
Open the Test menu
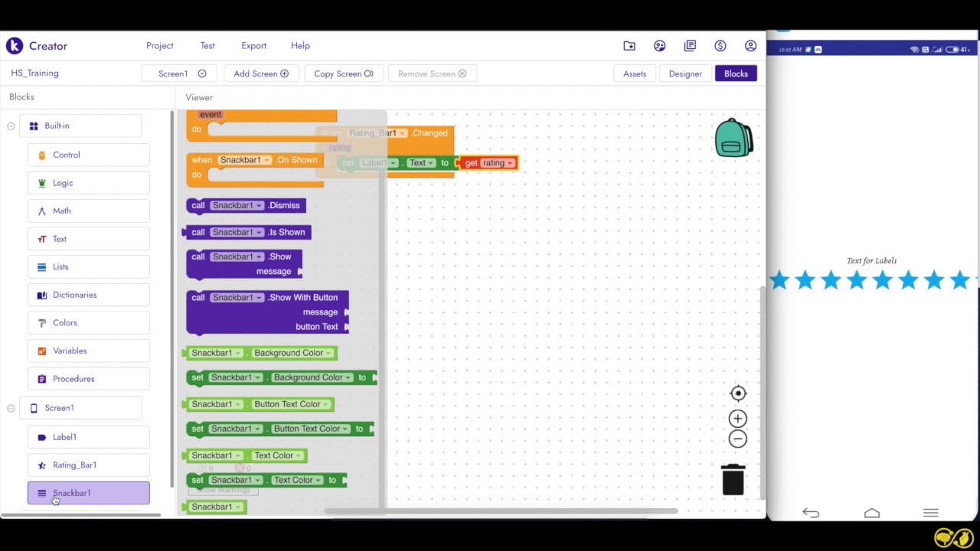pos(207,46)
